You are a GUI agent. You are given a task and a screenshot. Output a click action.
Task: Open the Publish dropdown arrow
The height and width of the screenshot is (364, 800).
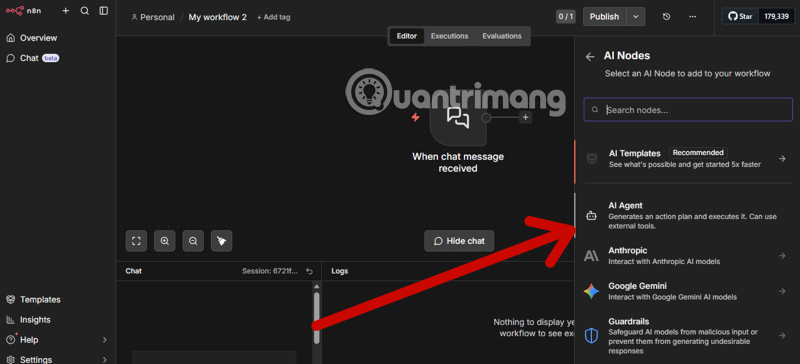(636, 17)
